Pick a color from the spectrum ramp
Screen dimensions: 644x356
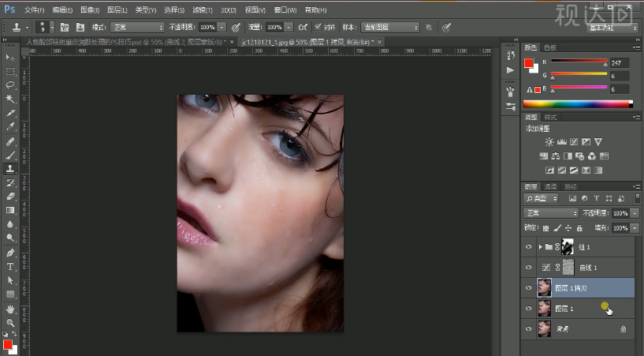pos(578,104)
